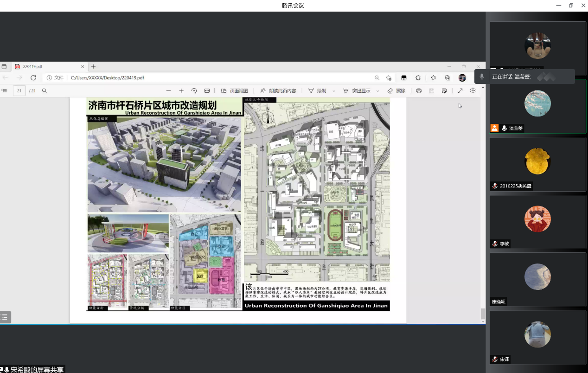This screenshot has width=588, height=373.
Task: Print the PDF using printer icon
Action: point(419,91)
